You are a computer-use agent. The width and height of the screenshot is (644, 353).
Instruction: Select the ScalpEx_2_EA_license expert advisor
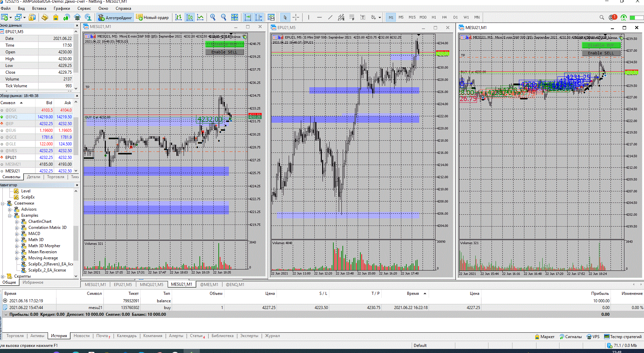point(47,270)
